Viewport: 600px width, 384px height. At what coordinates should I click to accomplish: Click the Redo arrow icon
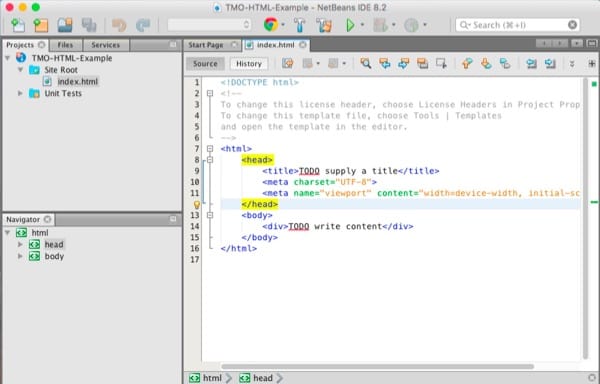[143, 25]
